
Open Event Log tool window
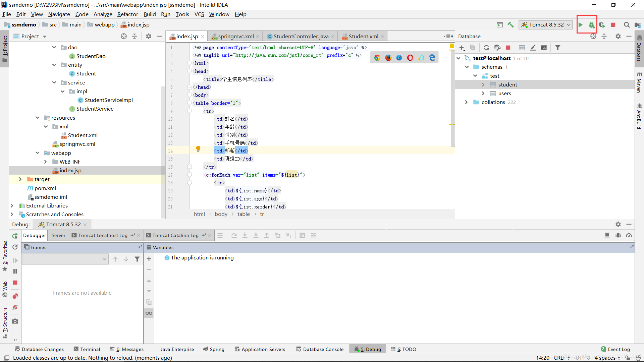coord(615,349)
